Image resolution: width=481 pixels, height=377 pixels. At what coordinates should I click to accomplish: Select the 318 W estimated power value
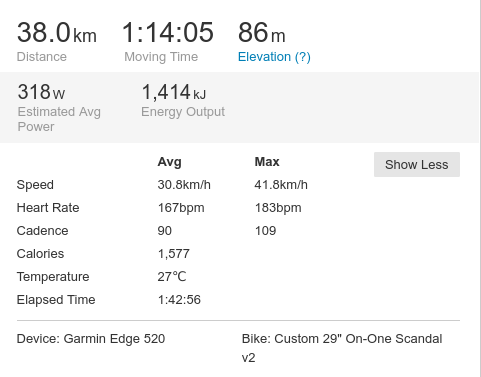pos(41,92)
